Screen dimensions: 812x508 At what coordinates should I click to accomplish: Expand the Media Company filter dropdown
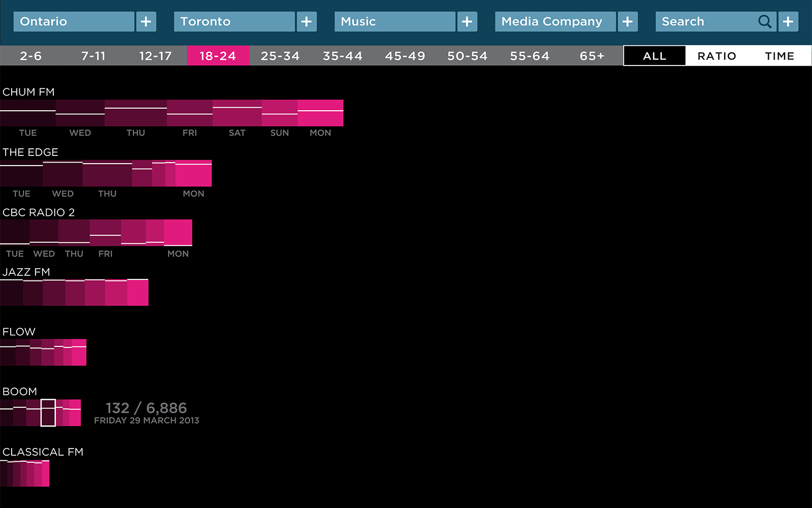point(555,22)
